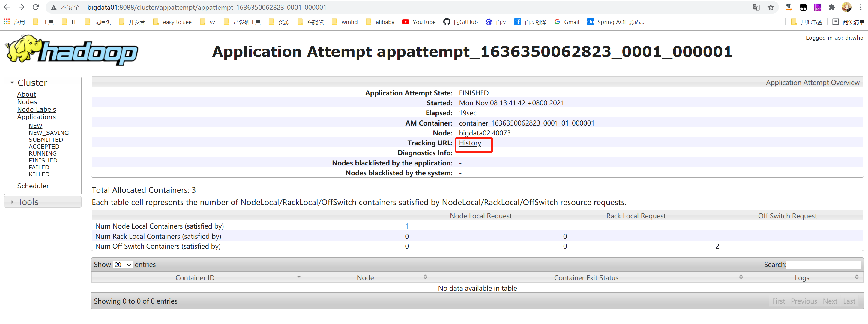Open the Node Labels link
The width and height of the screenshot is (868, 324).
(37, 109)
